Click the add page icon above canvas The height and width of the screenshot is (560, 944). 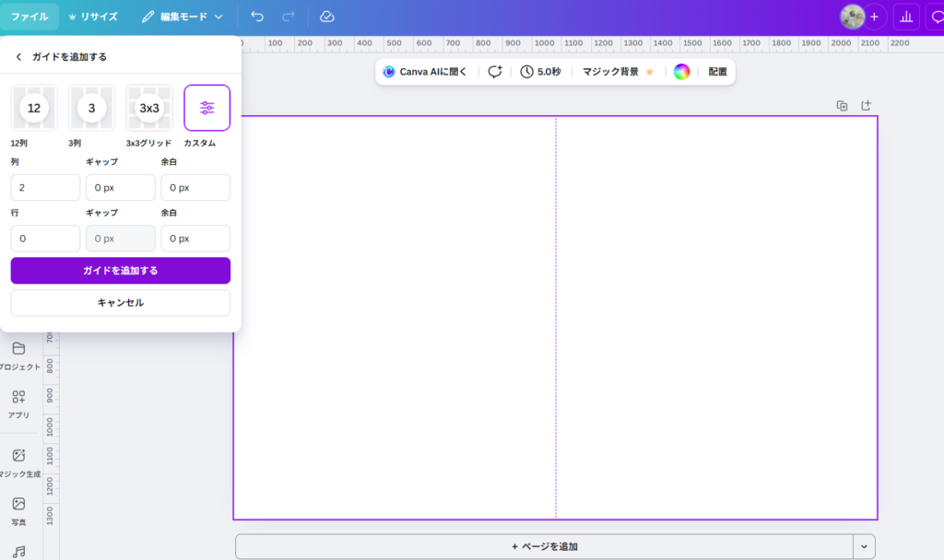[x=867, y=106]
